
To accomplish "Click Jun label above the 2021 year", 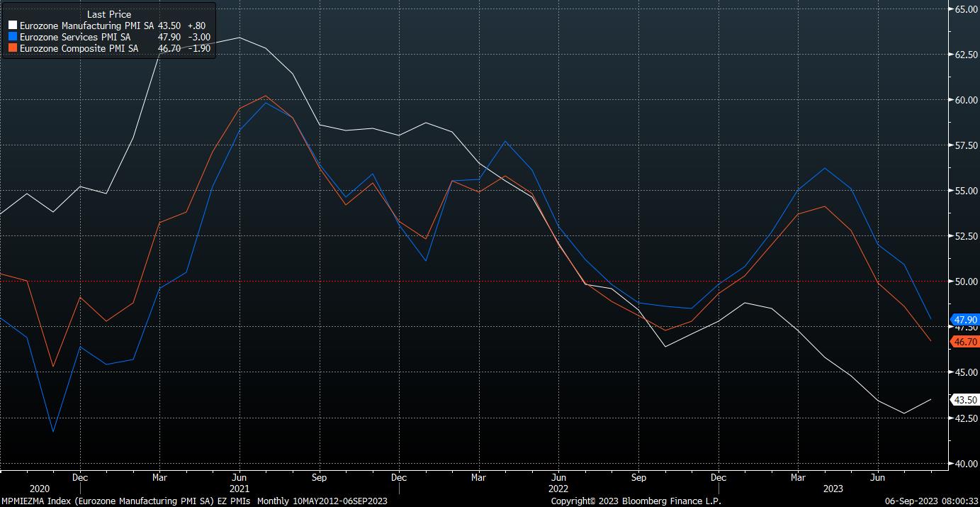I will click(239, 478).
